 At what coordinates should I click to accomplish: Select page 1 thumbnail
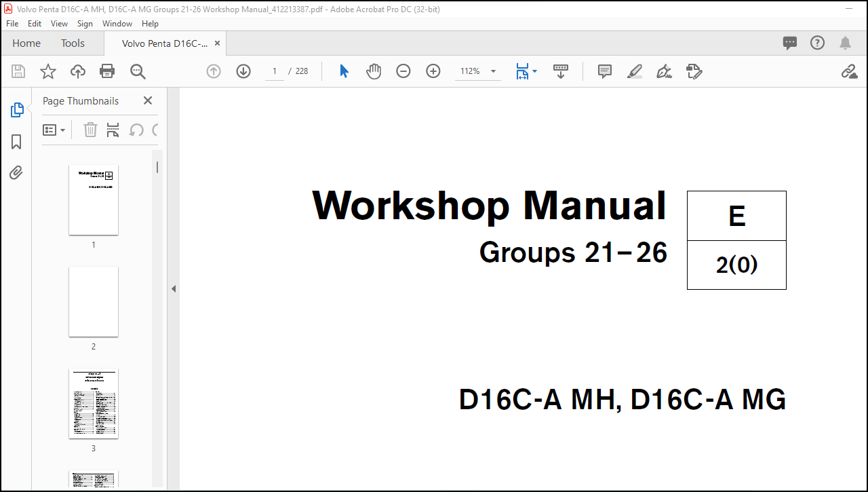94,200
